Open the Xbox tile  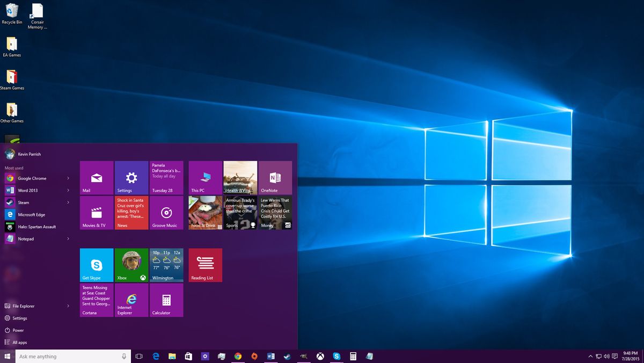click(x=131, y=265)
